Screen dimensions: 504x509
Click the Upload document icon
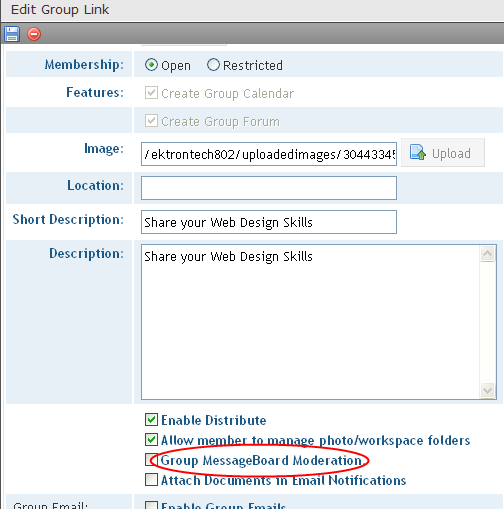tap(418, 152)
